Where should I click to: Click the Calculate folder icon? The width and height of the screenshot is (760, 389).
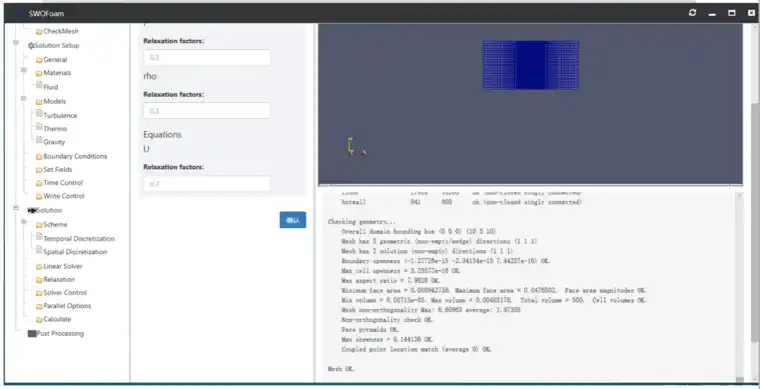[x=39, y=320]
